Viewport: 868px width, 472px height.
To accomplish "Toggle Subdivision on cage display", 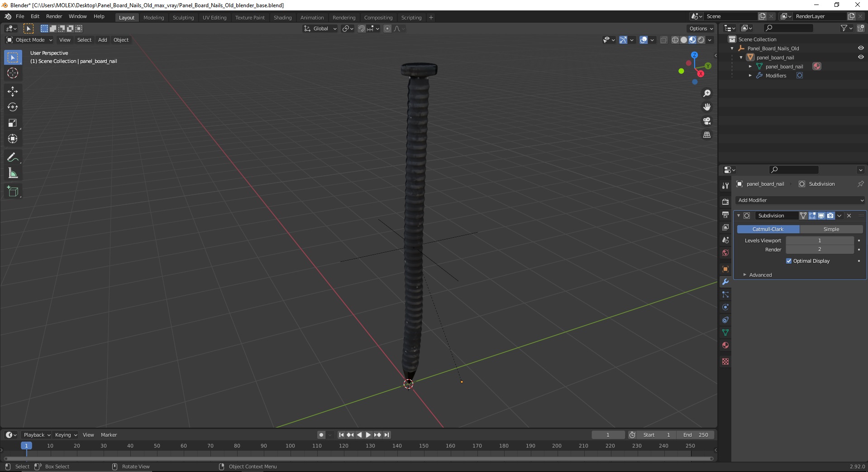I will pyautogui.click(x=803, y=216).
